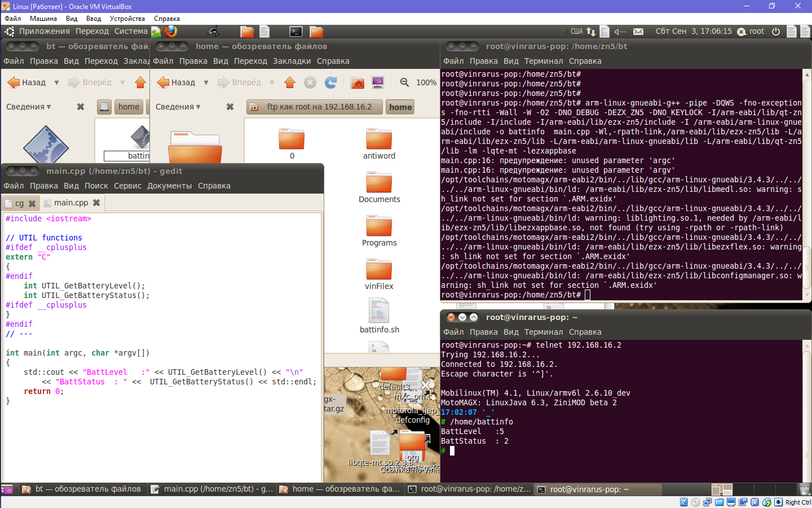
Task: Open Терминал menu in the /home/zn5/bt terminal
Action: click(x=544, y=61)
